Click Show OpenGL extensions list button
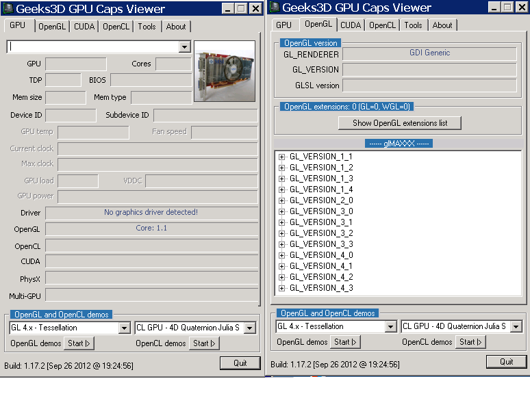Viewport: 530px width, 420px height. coord(400,123)
